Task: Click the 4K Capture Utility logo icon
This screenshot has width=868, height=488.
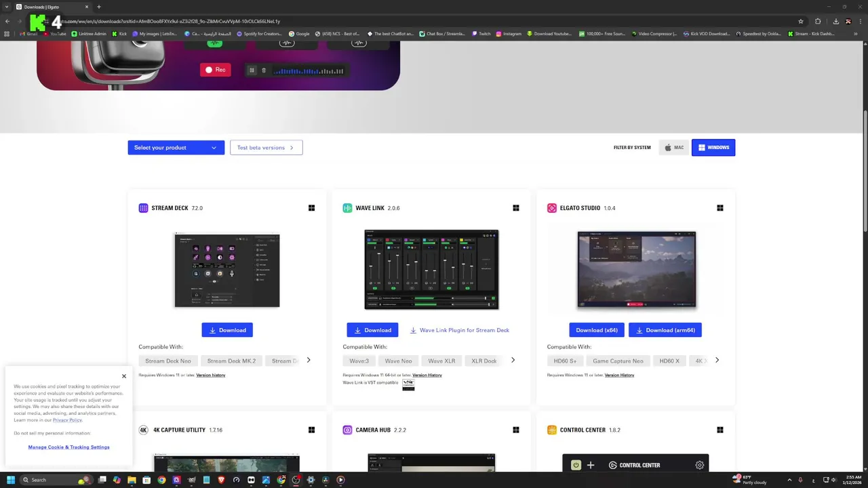Action: point(143,430)
